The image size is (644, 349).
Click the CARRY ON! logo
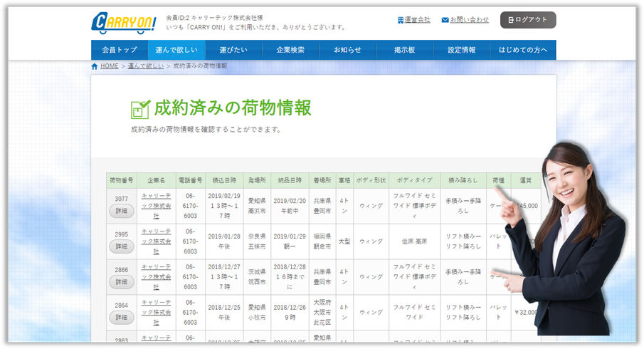point(124,23)
